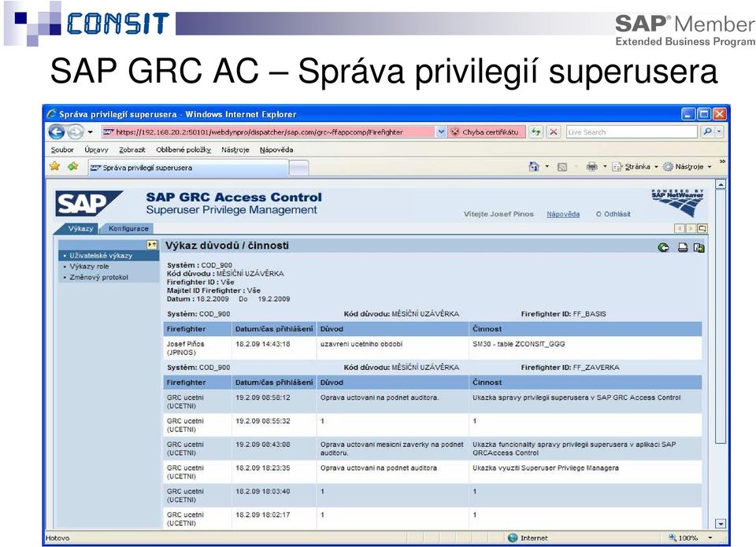Click the Refresh page icon

tap(535, 132)
